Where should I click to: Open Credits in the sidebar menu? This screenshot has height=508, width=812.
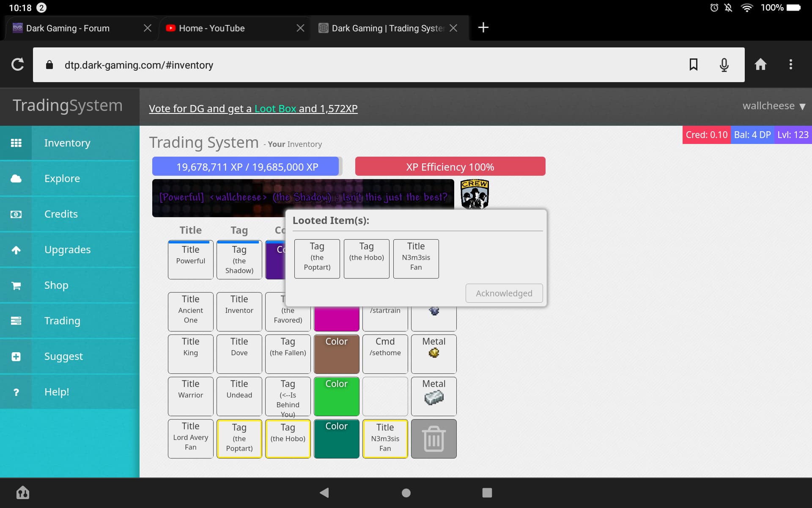70,214
